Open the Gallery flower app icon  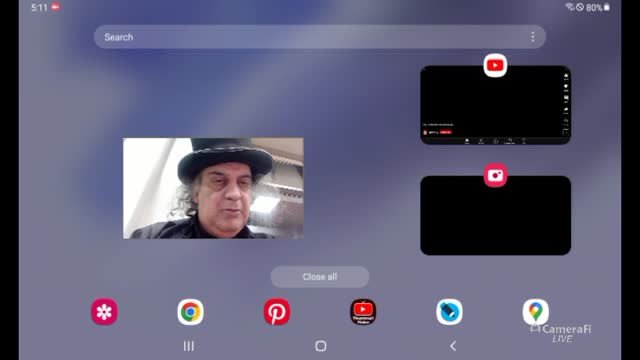(x=104, y=312)
